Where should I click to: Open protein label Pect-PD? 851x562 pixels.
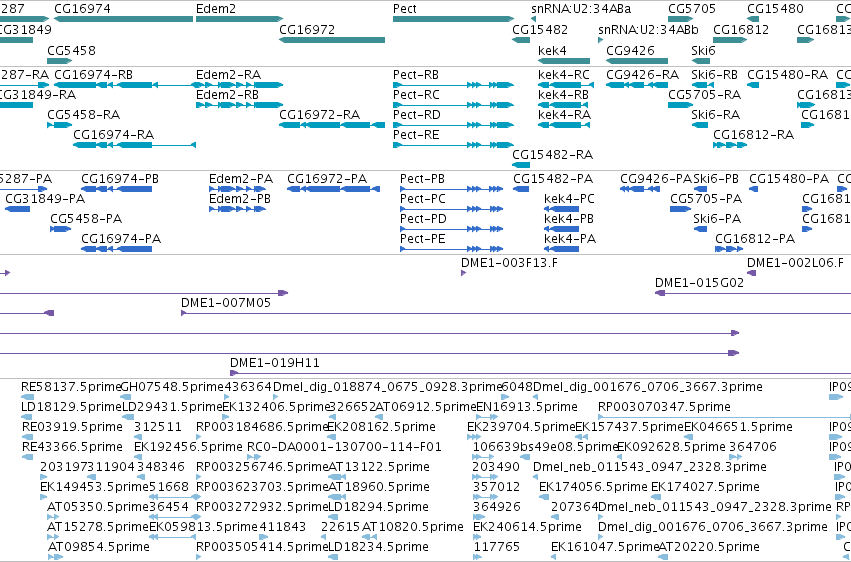(423, 219)
